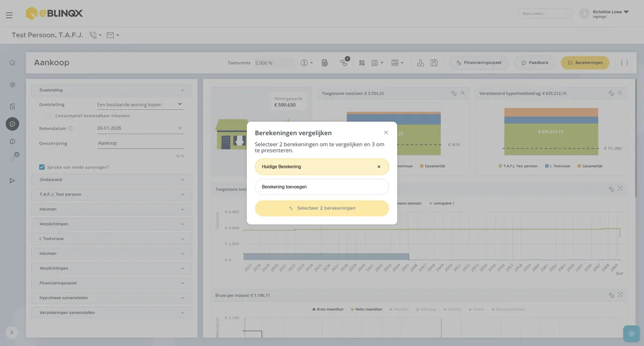This screenshot has width=644, height=346.
Task: Expand the Financieringsopzet section in the left panel
Action: click(112, 283)
